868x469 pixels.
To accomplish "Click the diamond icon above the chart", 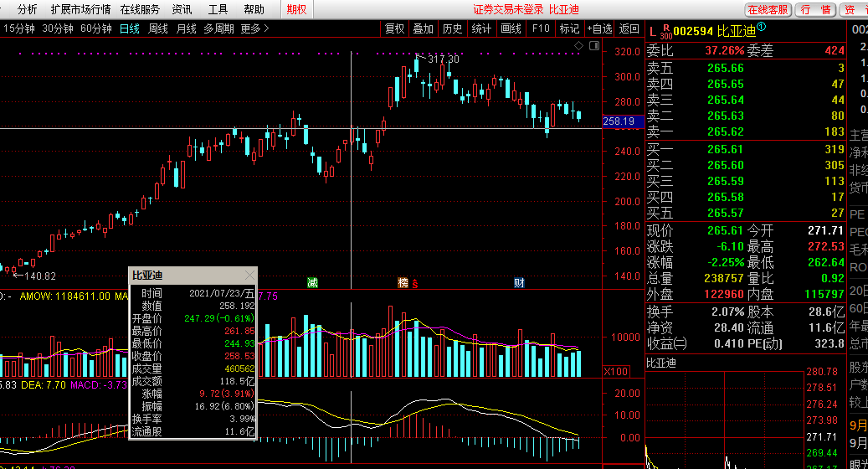I will pos(578,45).
